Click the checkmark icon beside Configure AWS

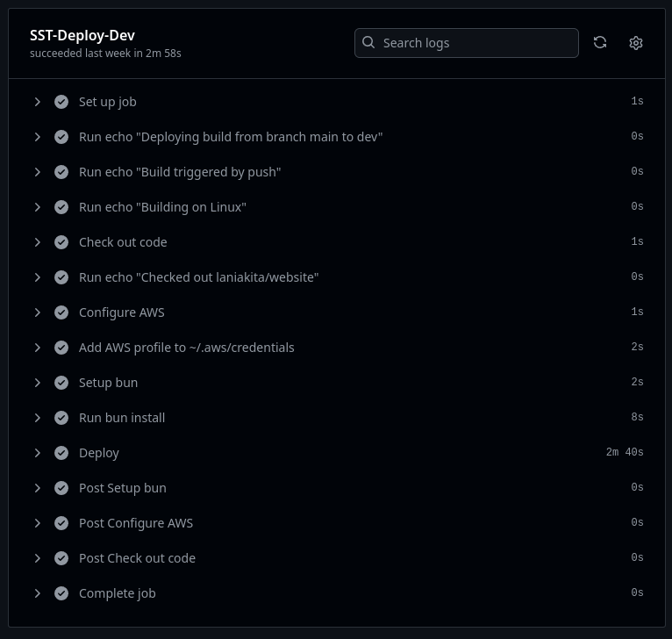(61, 312)
